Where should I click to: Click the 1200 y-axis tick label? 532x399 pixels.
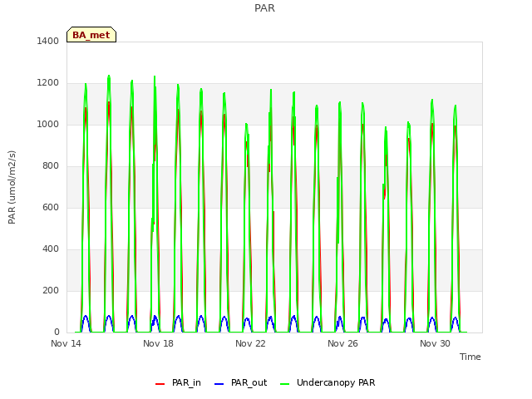pyautogui.click(x=48, y=83)
